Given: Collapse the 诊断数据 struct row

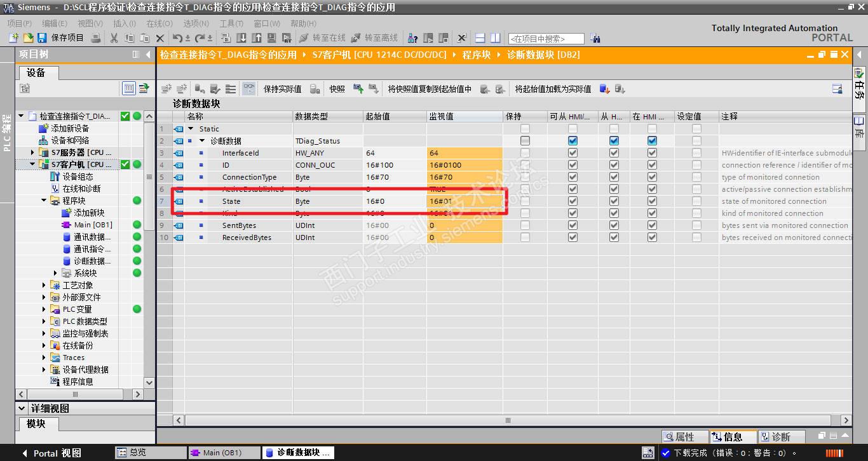Looking at the screenshot, I should click(x=202, y=141).
